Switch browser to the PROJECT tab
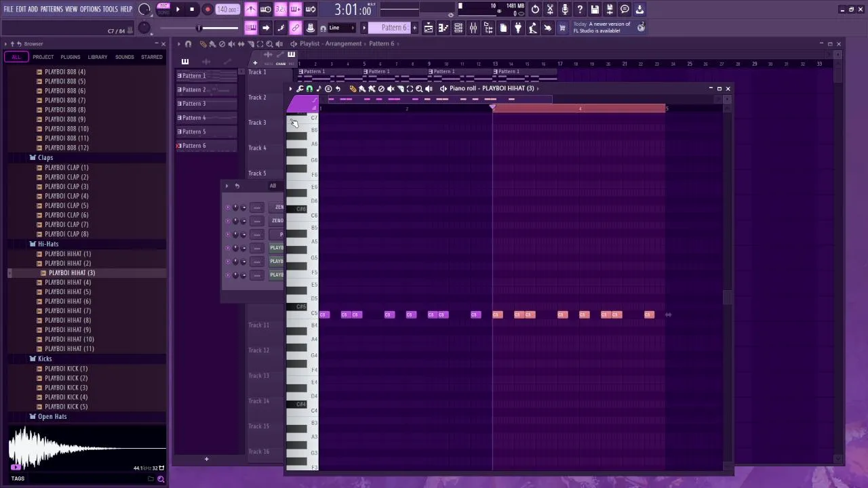The image size is (868, 488). pos(43,57)
